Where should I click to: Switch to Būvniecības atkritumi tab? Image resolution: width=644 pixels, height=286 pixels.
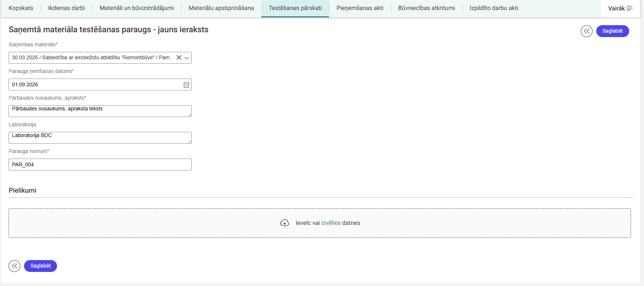[427, 8]
